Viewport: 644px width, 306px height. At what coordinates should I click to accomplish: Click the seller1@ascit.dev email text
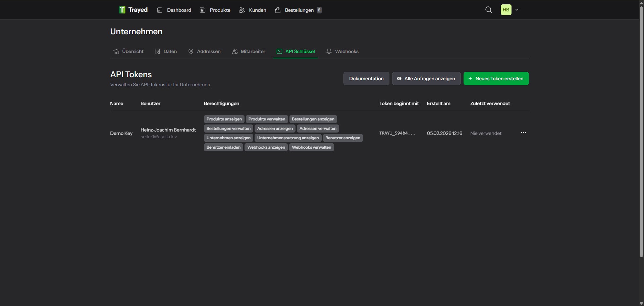tap(159, 137)
